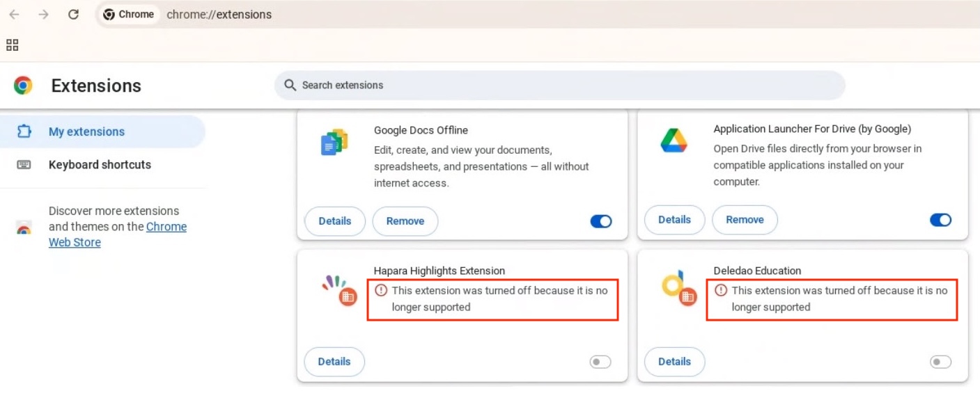Remove the Google Docs Offline extension
The image size is (980, 398).
pos(405,221)
